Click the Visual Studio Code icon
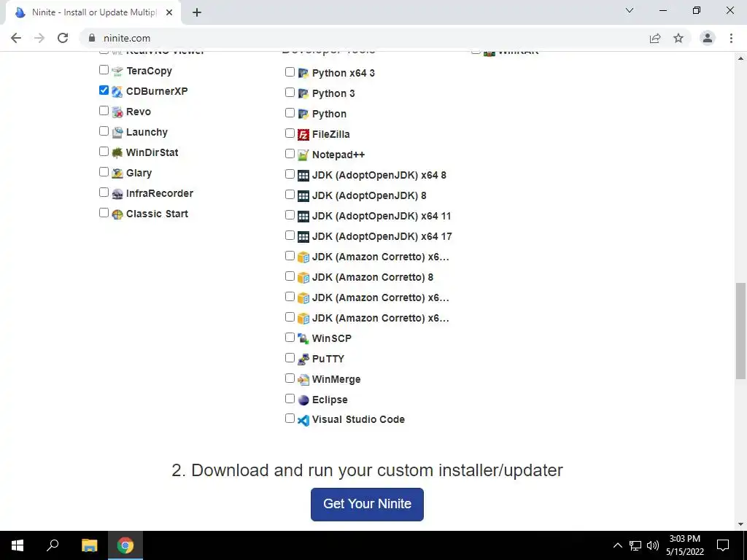This screenshot has width=747, height=560. pyautogui.click(x=303, y=420)
